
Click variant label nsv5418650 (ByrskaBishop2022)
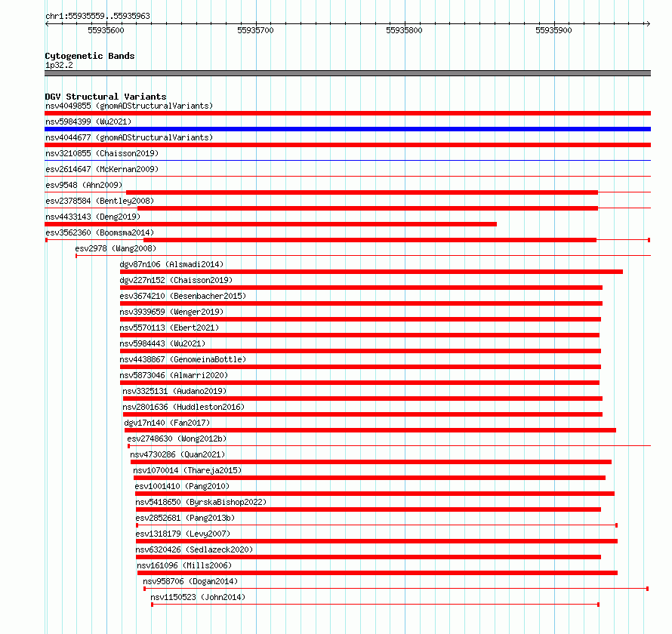[x=201, y=502]
